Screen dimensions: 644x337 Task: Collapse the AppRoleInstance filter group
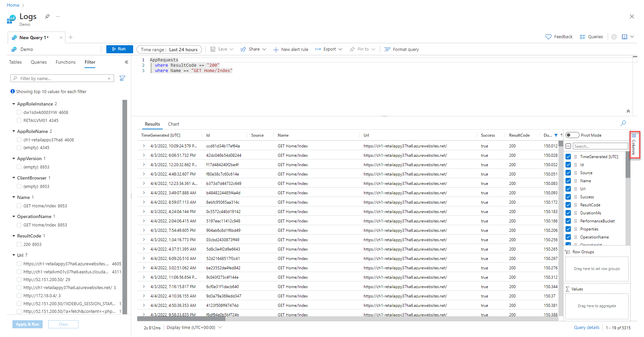(14, 104)
